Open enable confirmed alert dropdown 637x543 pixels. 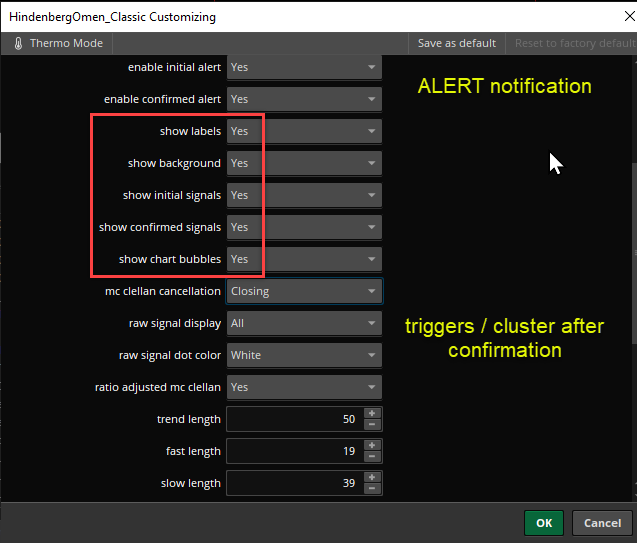click(304, 99)
